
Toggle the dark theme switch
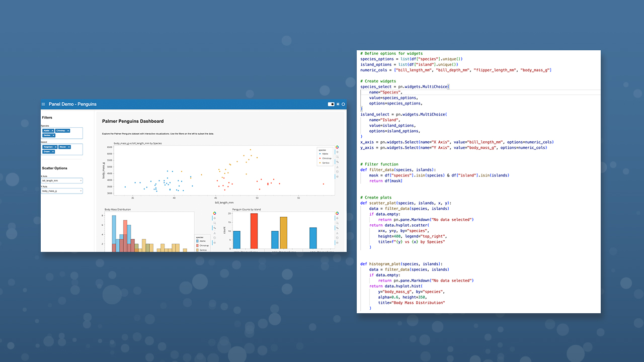point(331,104)
